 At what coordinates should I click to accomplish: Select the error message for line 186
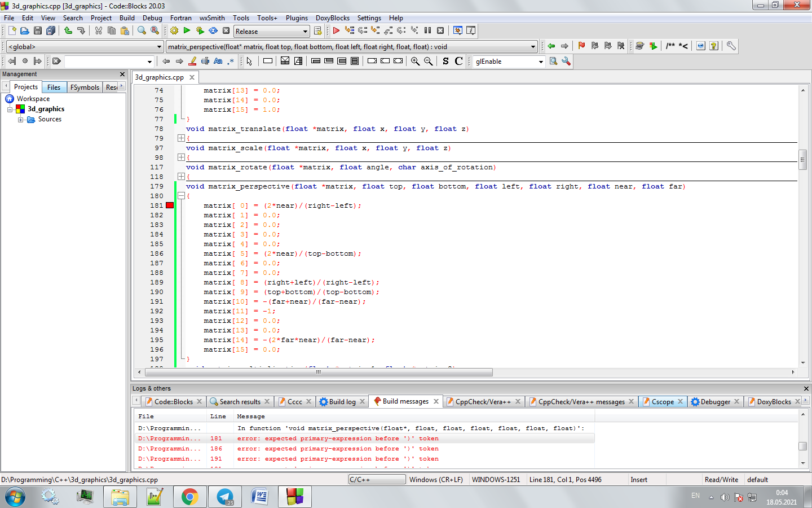pos(337,449)
